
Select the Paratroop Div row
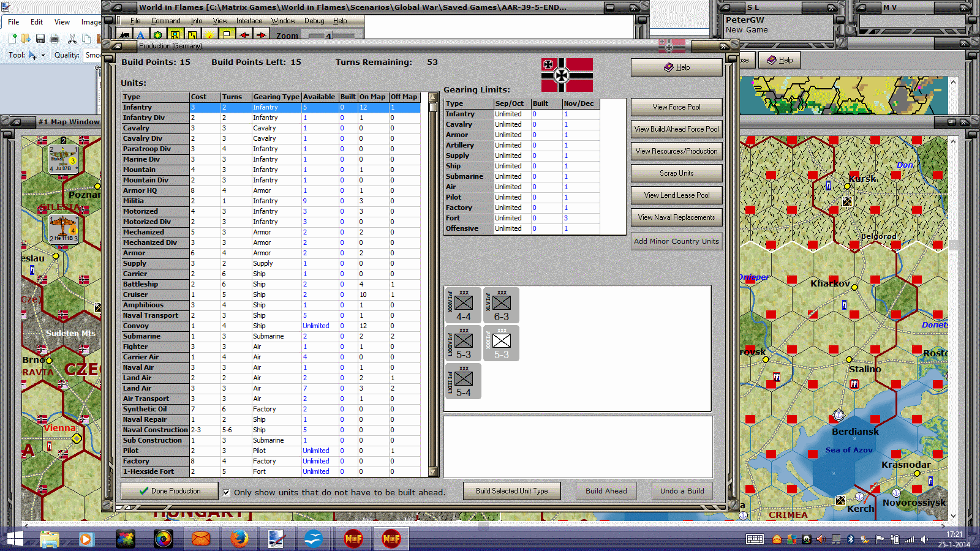271,149
